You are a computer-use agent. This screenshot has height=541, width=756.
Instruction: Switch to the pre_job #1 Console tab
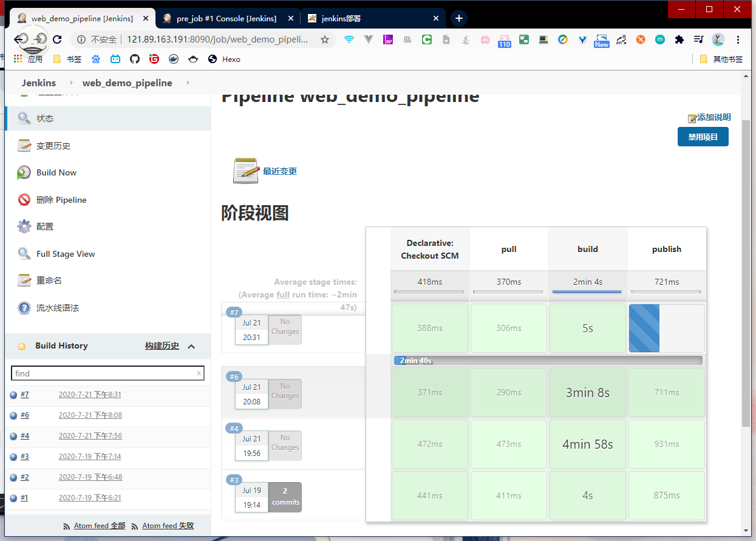tap(226, 18)
